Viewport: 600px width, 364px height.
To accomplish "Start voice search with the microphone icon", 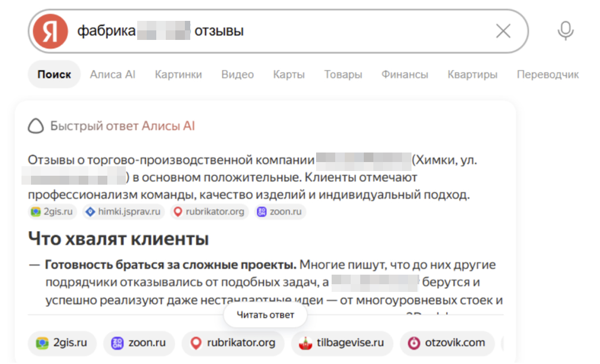I will [565, 31].
